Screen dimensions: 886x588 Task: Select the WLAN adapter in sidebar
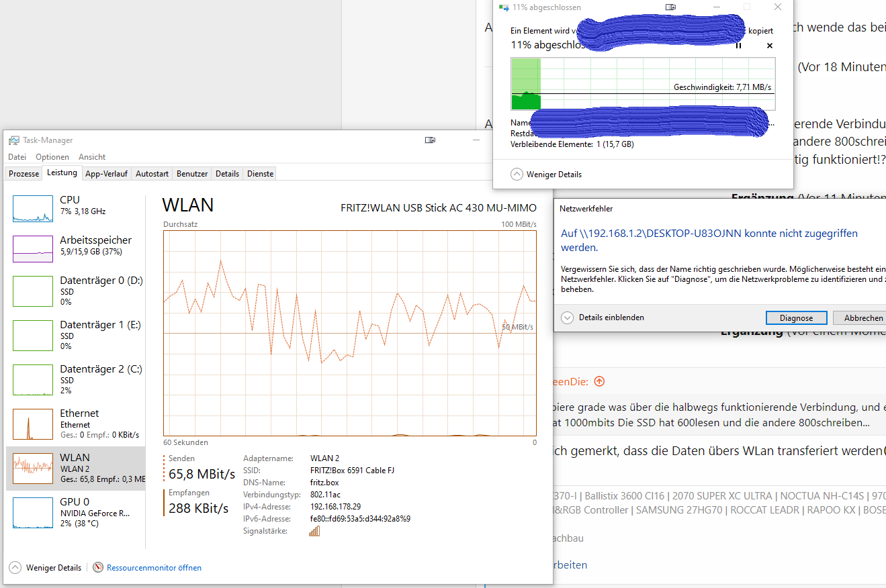click(76, 468)
